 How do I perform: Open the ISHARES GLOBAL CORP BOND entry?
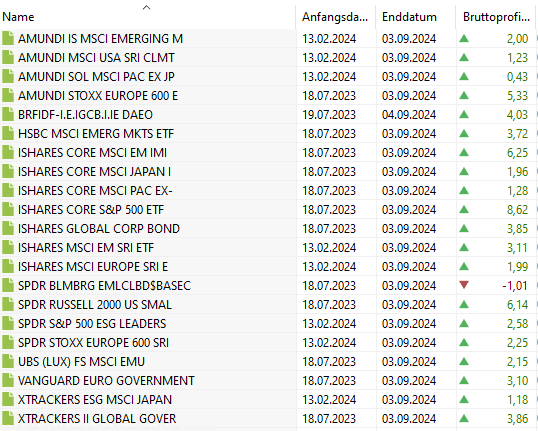coord(99,229)
